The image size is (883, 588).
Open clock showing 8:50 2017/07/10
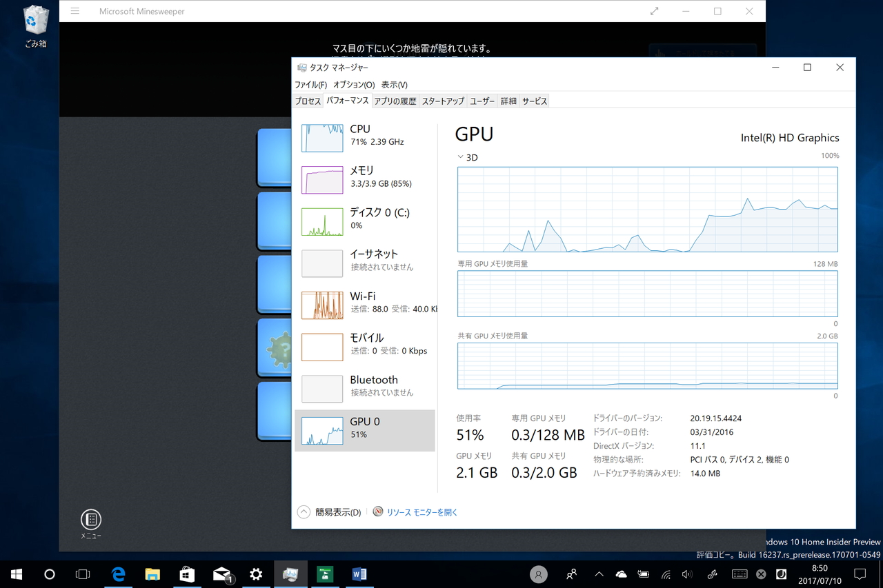pyautogui.click(x=820, y=574)
